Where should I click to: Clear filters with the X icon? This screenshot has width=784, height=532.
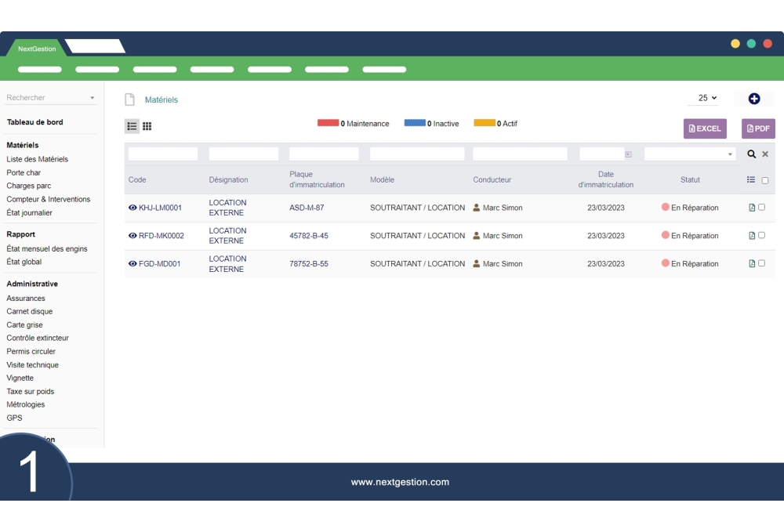click(765, 154)
